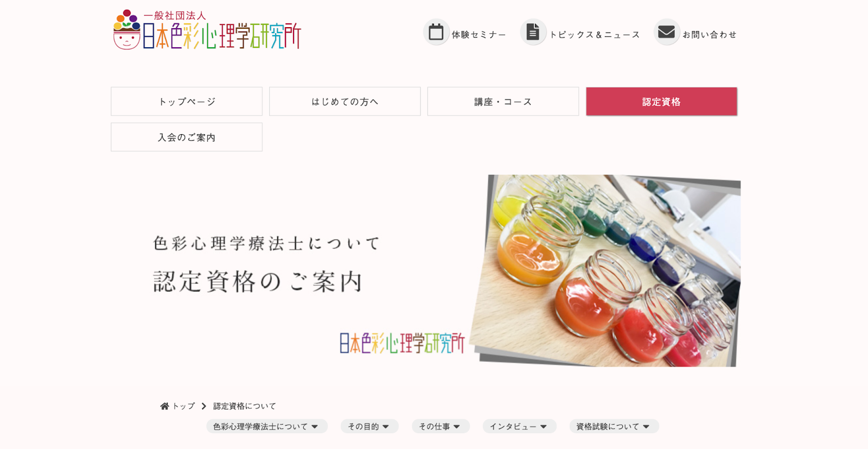
Task: Click the face mascot logo icon
Action: click(x=127, y=30)
